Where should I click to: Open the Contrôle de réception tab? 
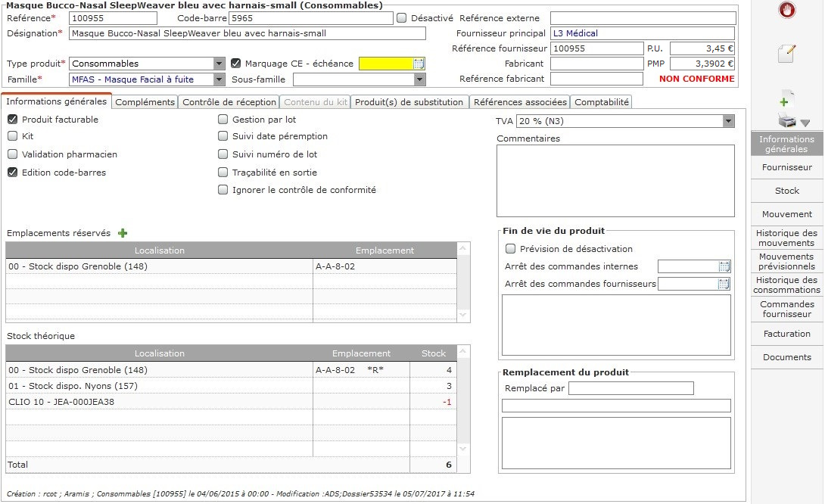229,102
